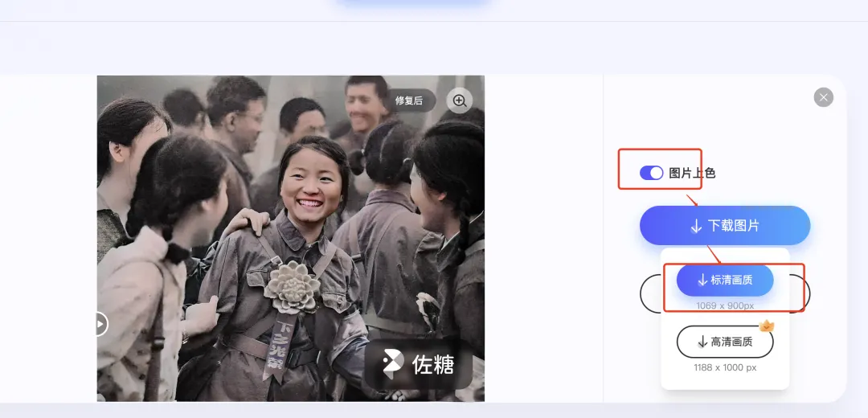The height and width of the screenshot is (418, 868).
Task: Click the down-arrow icon inside 标清画质
Action: click(702, 281)
